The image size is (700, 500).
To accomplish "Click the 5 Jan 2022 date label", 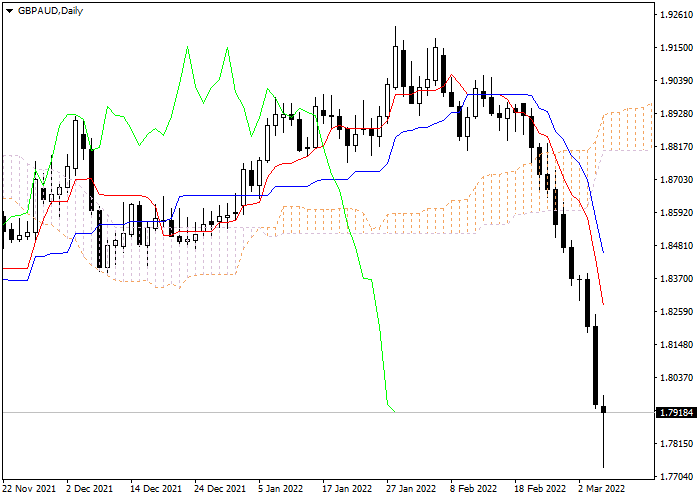I will [x=280, y=488].
